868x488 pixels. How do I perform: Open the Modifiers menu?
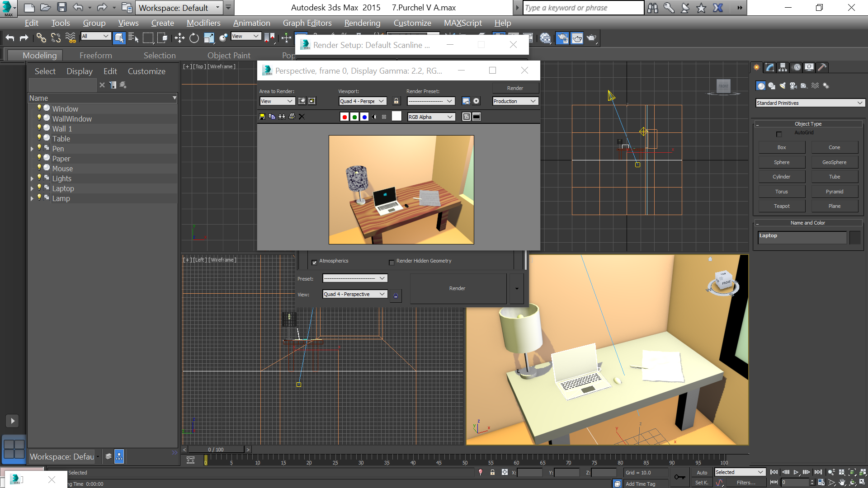click(x=203, y=23)
